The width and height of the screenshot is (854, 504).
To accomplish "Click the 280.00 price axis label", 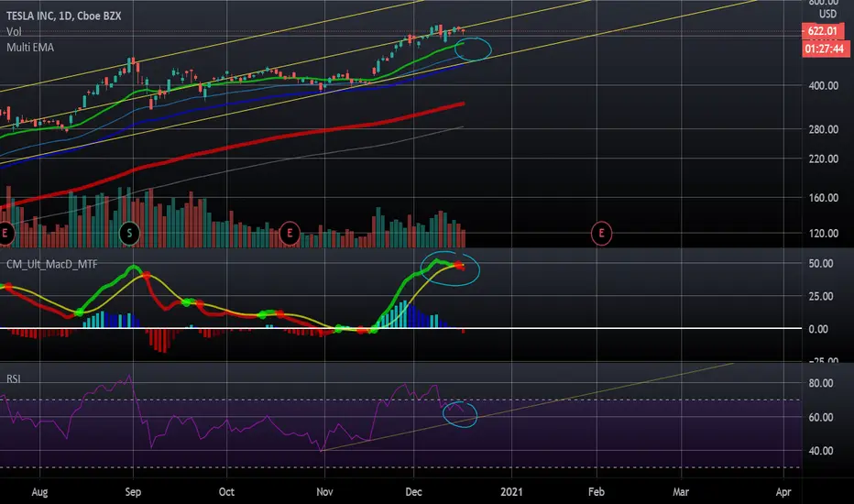I will point(823,129).
